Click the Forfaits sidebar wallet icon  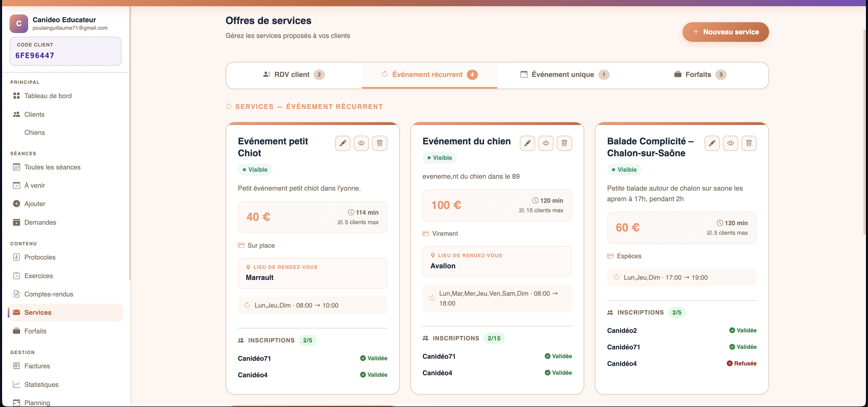point(16,331)
